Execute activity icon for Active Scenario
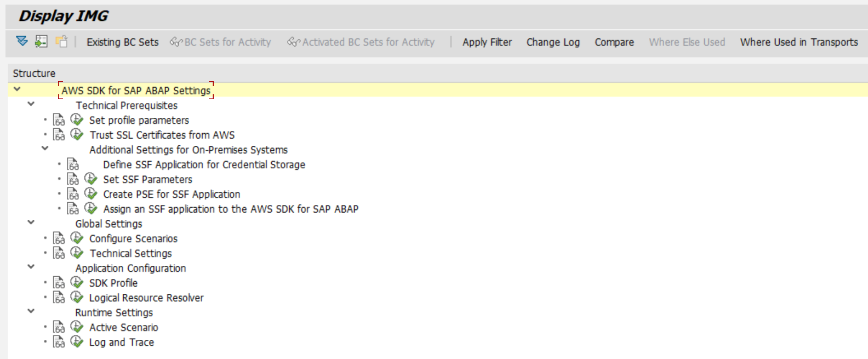 click(x=77, y=327)
